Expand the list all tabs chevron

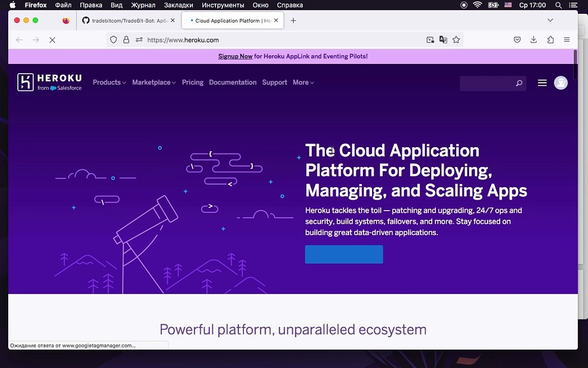[x=550, y=20]
